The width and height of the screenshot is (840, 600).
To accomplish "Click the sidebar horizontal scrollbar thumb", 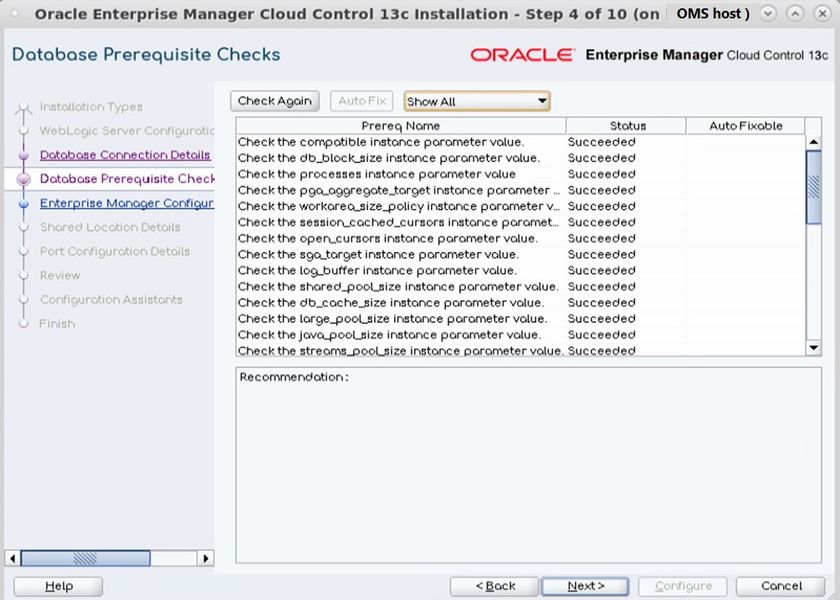I will click(85, 558).
